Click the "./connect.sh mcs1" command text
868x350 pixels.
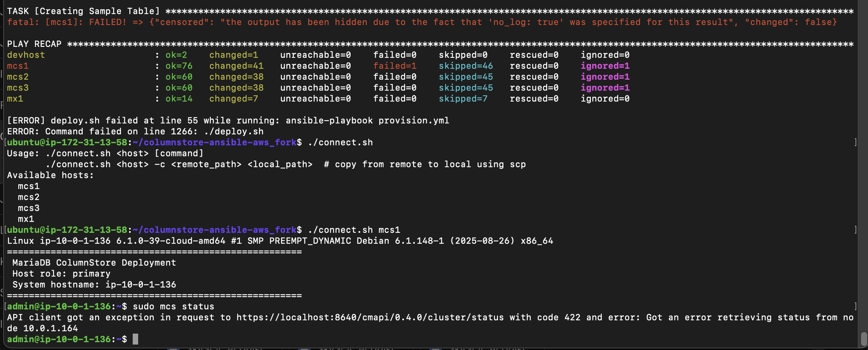[354, 230]
